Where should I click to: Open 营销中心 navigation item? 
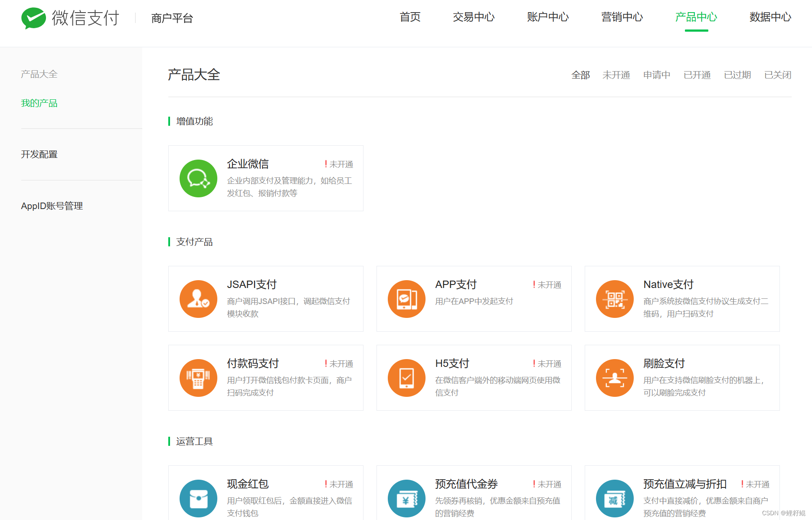pos(622,17)
